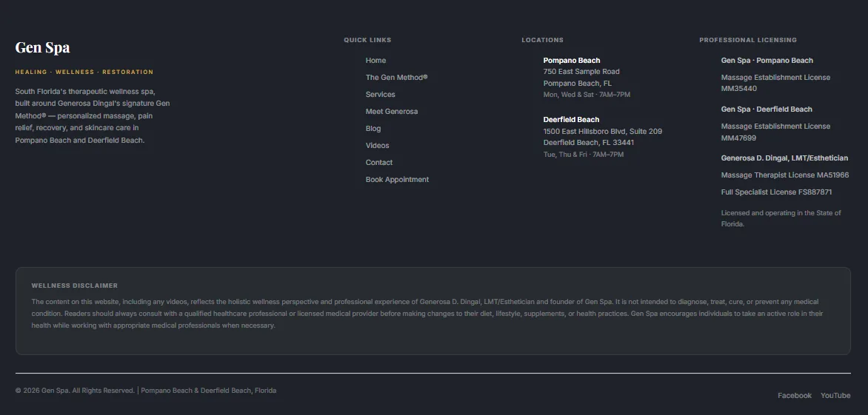The width and height of the screenshot is (868, 415).
Task: Click the Professional Licensing heading
Action: [x=748, y=40]
